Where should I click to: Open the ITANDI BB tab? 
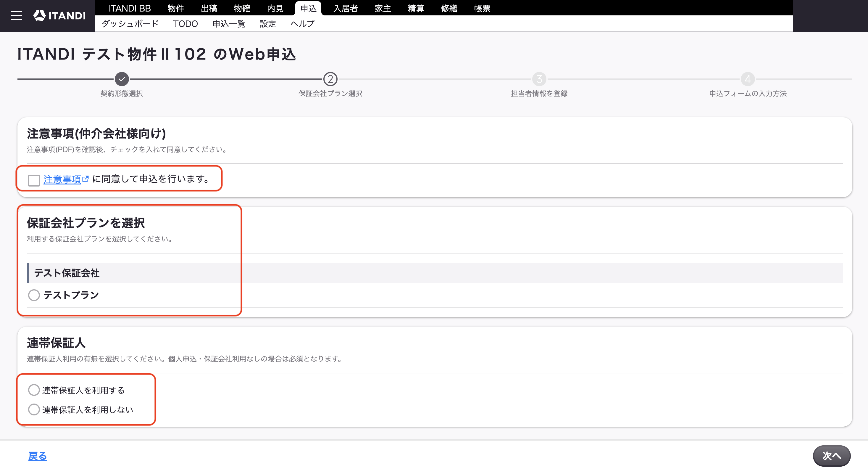130,8
